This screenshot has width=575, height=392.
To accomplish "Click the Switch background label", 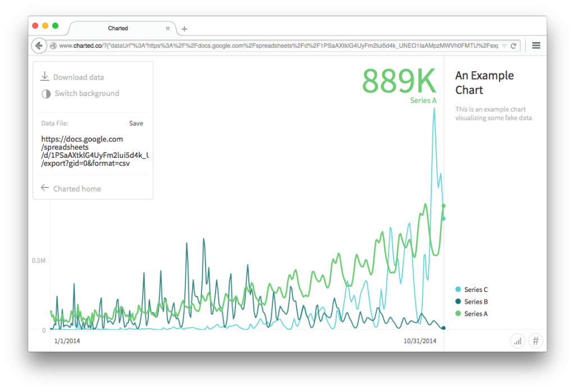I will click(x=87, y=94).
